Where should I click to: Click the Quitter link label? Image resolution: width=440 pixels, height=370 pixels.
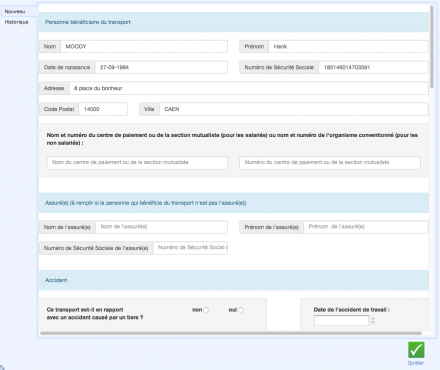[416, 363]
